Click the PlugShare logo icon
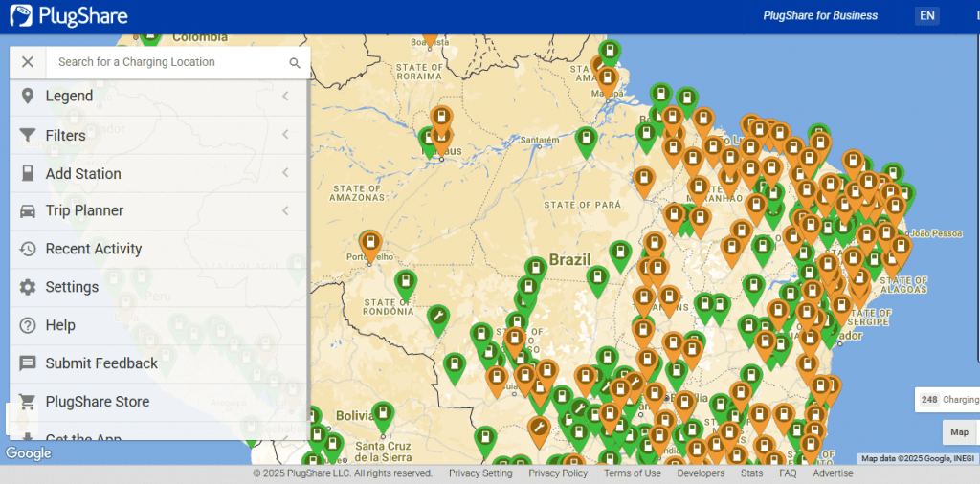Screen dimensions: 980x484 coord(21,15)
